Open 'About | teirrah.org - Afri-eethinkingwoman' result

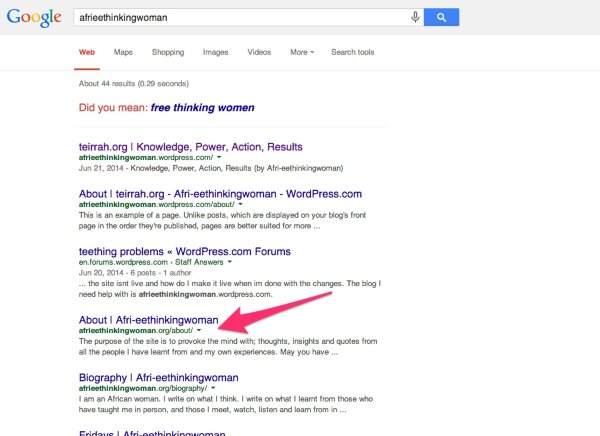(x=220, y=194)
